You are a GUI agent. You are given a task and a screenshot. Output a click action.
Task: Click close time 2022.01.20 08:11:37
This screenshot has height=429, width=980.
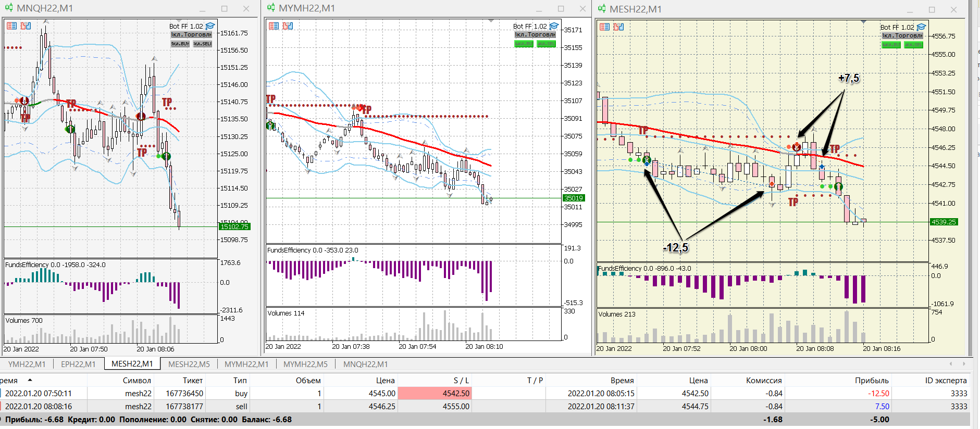[601, 407]
